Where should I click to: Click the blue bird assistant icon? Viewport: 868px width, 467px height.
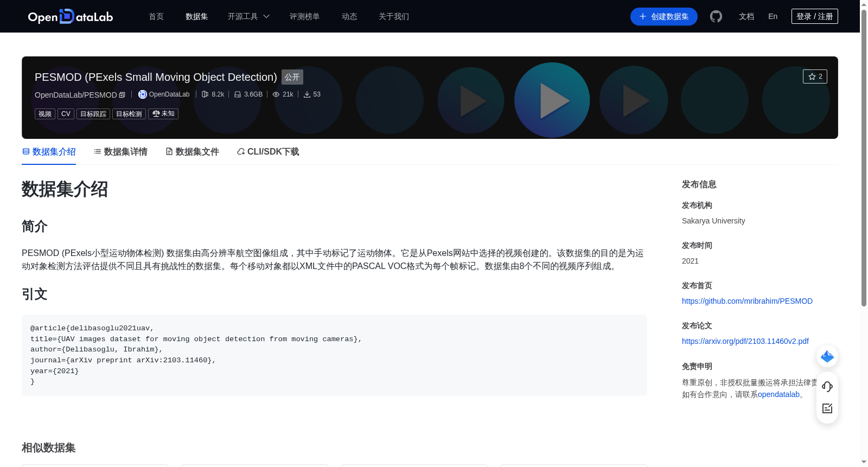pos(827,356)
